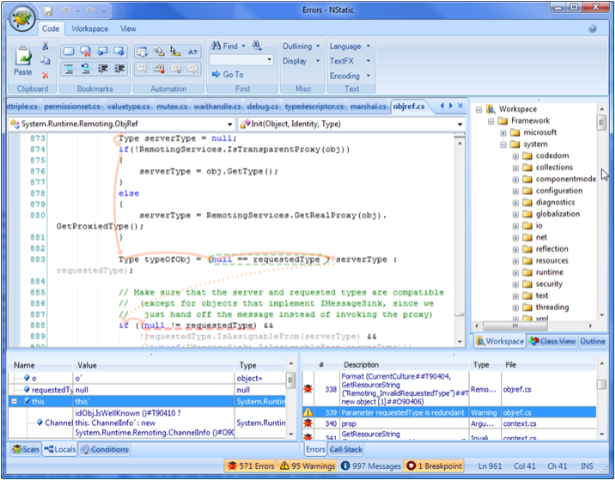
Task: Switch to the View ribbon tab
Action: tap(128, 29)
